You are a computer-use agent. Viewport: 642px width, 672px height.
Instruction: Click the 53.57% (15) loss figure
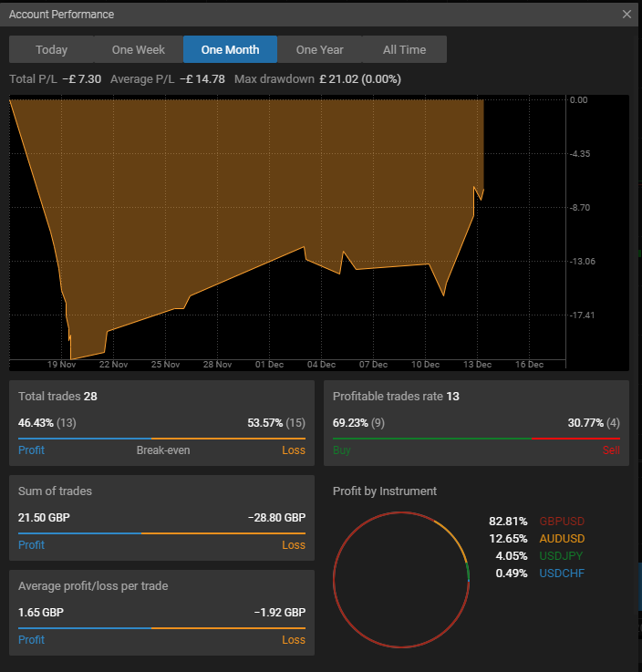[276, 423]
